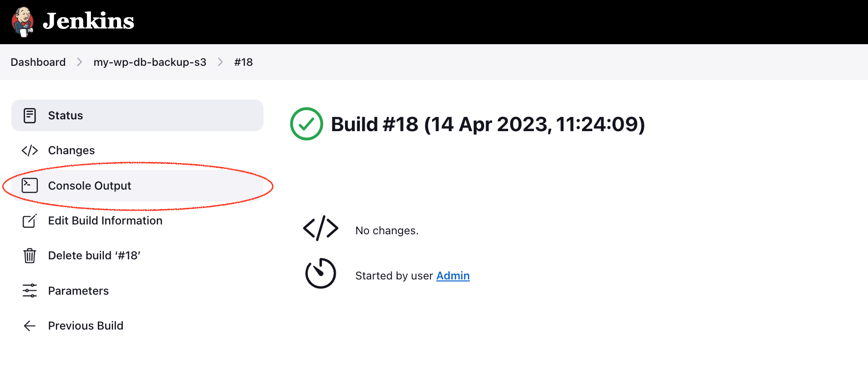Click the Jenkins title text
This screenshot has width=868, height=389.
click(88, 21)
